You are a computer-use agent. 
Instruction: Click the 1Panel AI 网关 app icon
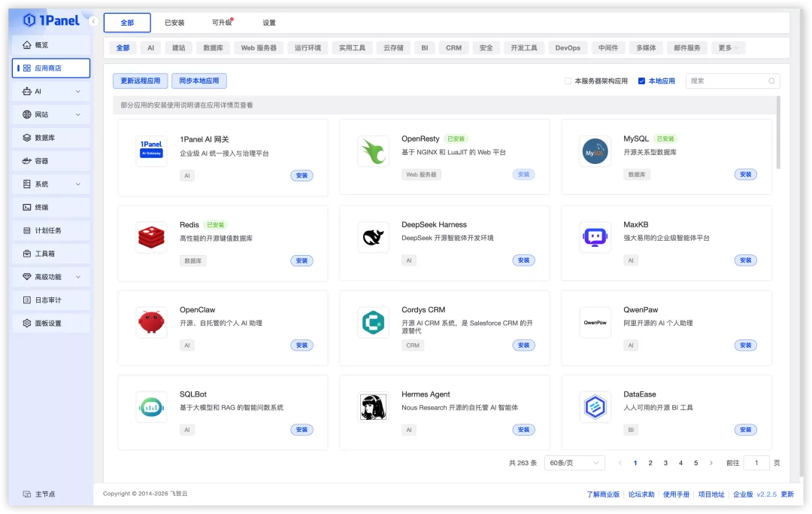point(151,151)
